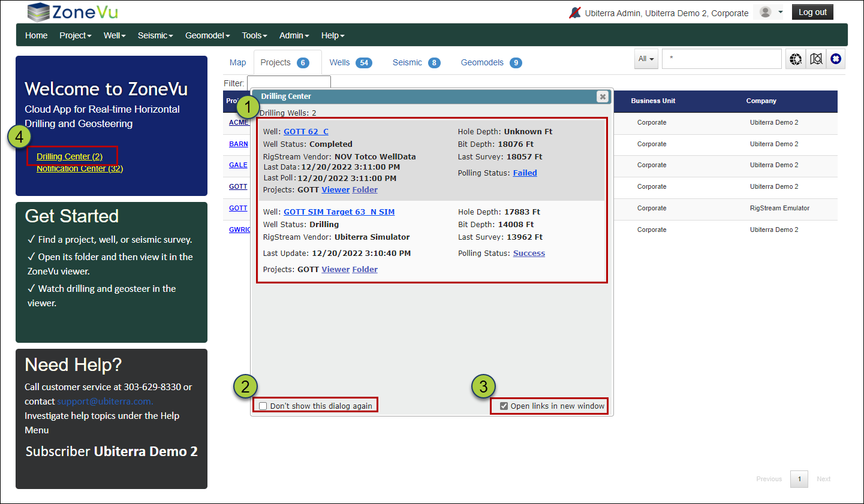Image resolution: width=864 pixels, height=504 pixels.
Task: Click the 'RigStream Emulator' company cell
Action: (779, 208)
